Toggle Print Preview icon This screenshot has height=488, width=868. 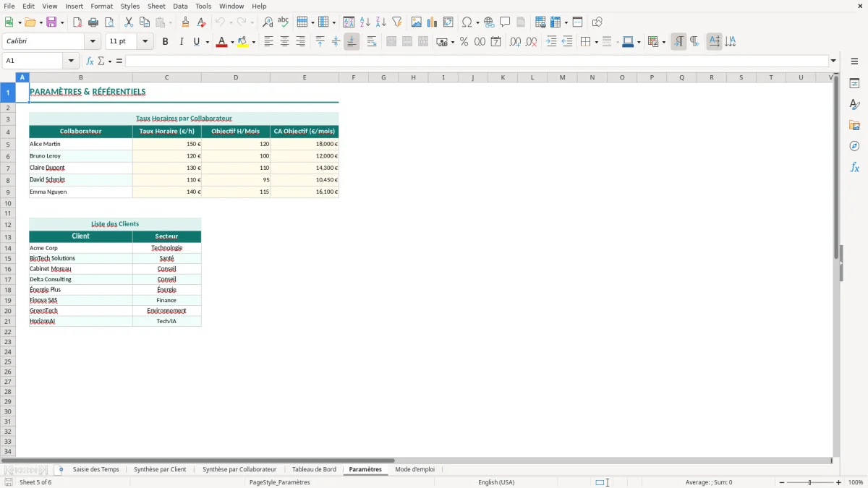109,22
